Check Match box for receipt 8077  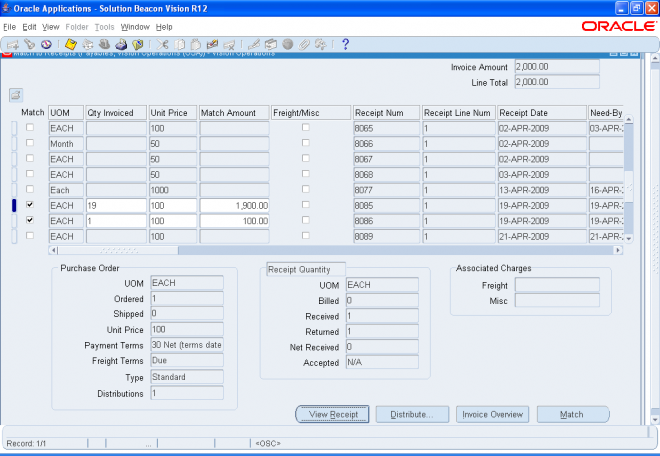click(30, 189)
